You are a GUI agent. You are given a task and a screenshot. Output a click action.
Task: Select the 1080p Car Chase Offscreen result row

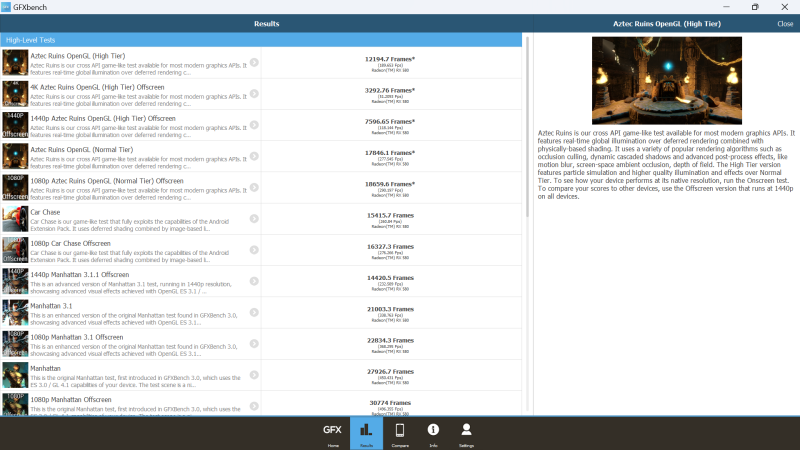click(x=261, y=250)
